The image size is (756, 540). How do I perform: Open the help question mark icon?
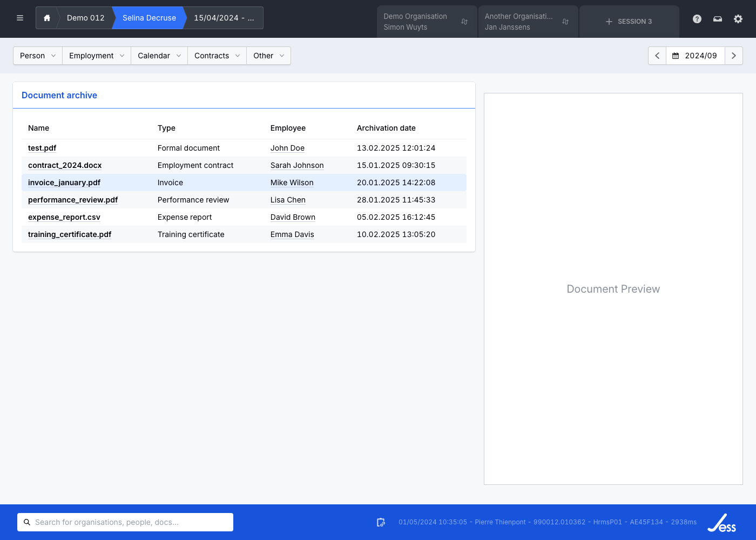697,19
